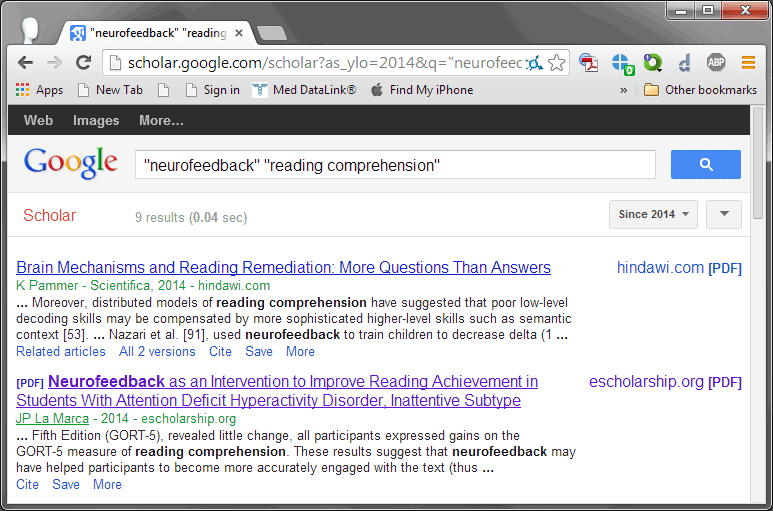Screen dimensions: 773x511
Task: Open the More... menu in black bar
Action: click(x=161, y=120)
